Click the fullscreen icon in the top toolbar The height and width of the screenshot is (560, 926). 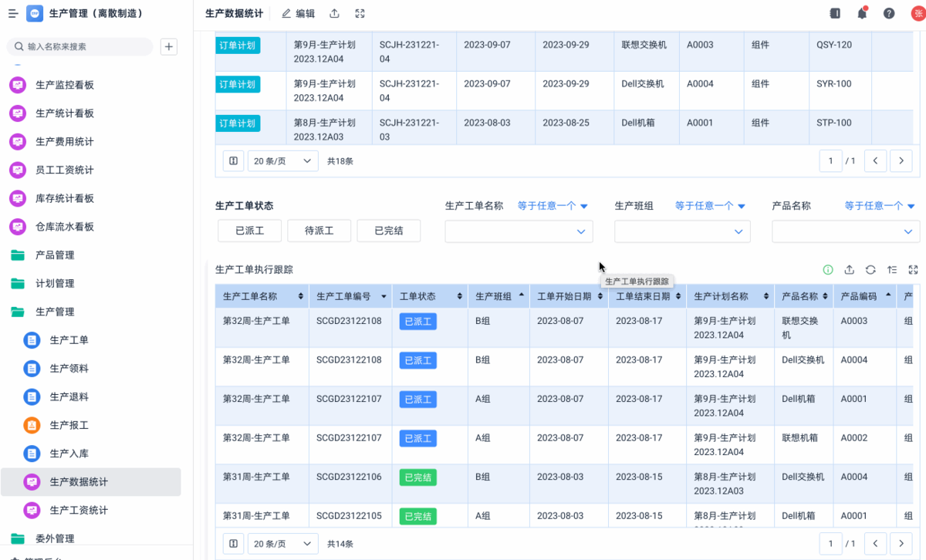pyautogui.click(x=360, y=13)
